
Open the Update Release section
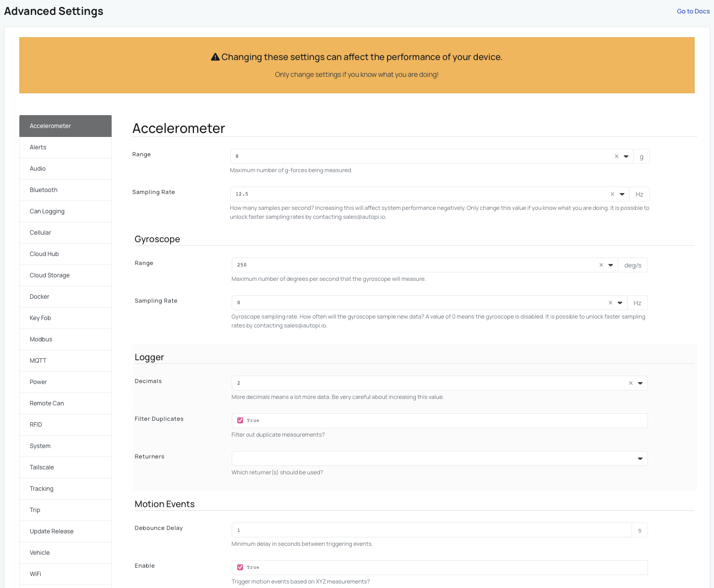(x=65, y=531)
